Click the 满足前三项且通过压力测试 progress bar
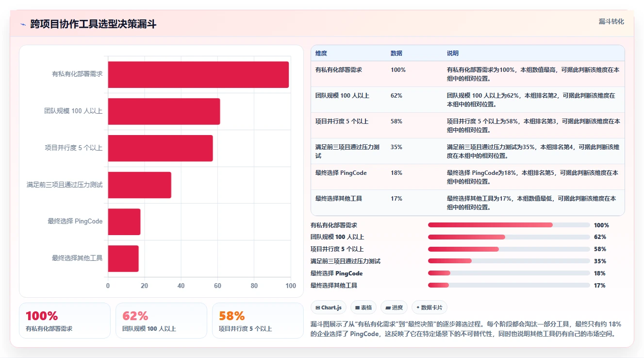644x358 pixels. (509, 261)
